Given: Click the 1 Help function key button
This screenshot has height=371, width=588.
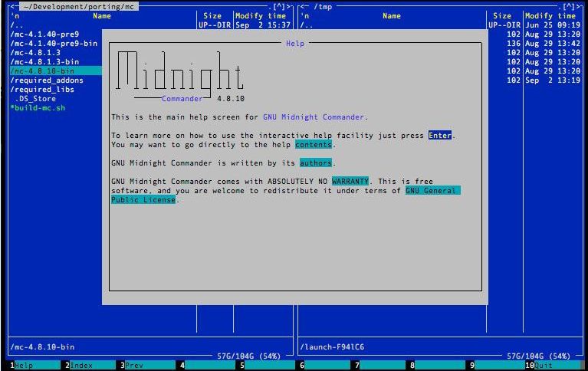Looking at the screenshot, I should 34,366.
